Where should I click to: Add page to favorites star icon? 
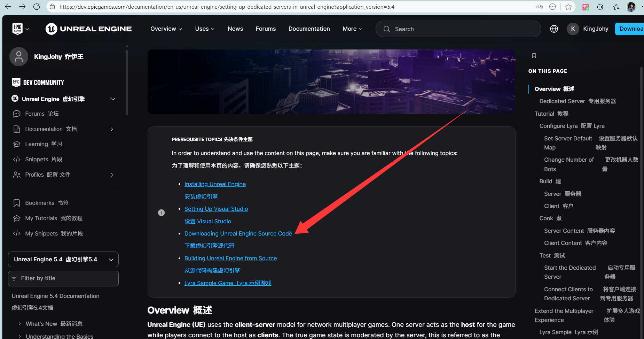(568, 7)
